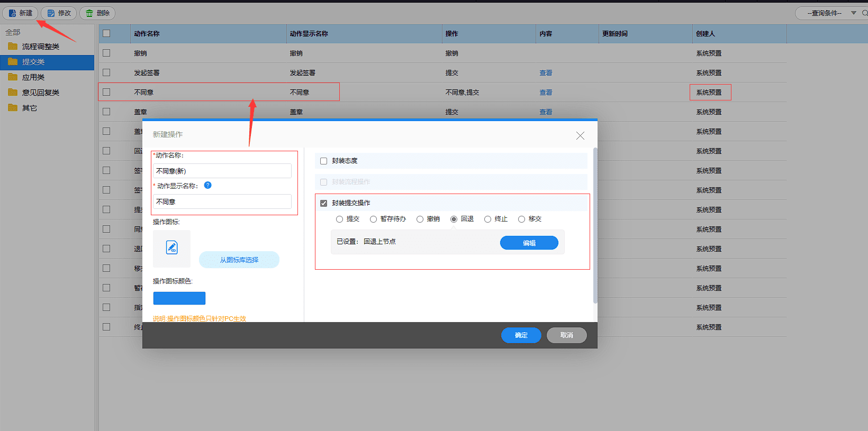Check the box for the 不同意 row

(x=106, y=92)
